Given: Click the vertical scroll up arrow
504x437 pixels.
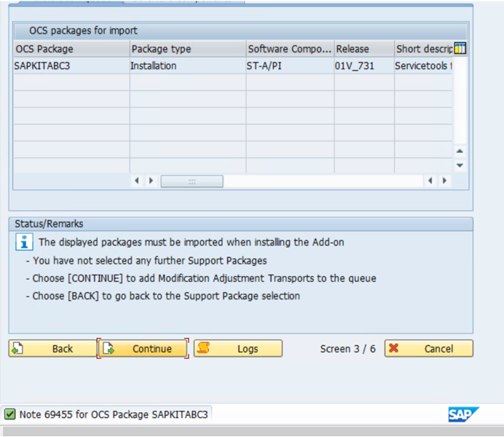Looking at the screenshot, I should [460, 151].
